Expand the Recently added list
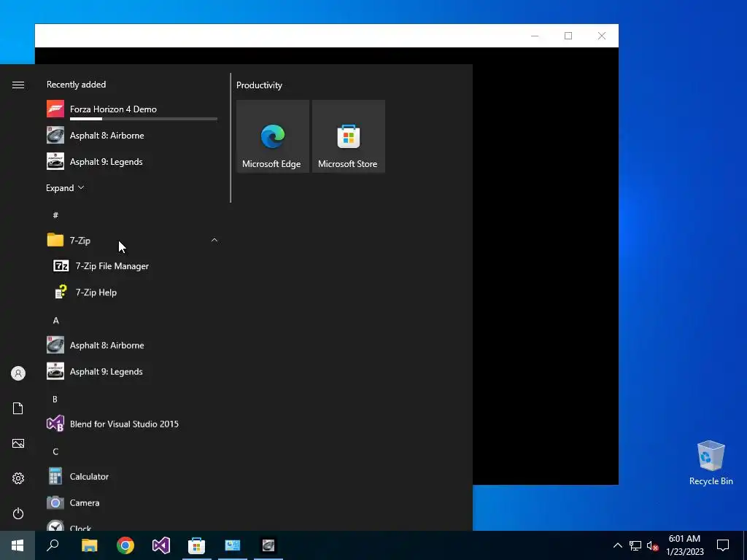This screenshot has width=747, height=560. pyautogui.click(x=65, y=188)
